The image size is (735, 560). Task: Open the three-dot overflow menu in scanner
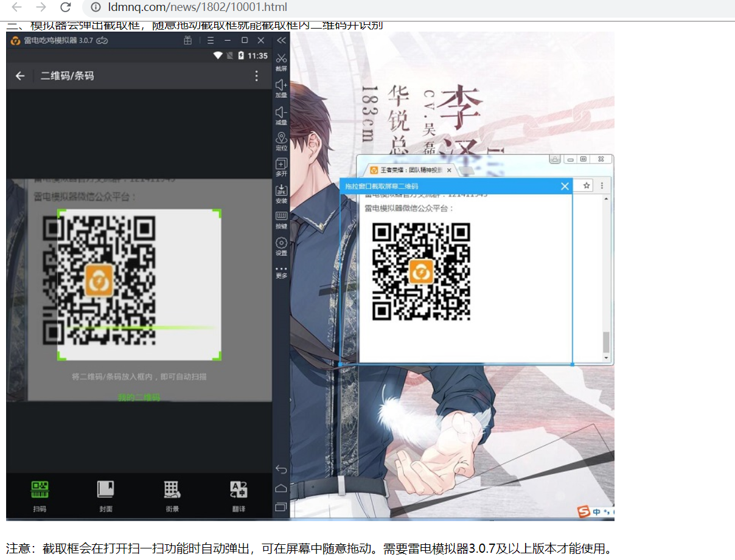click(x=256, y=76)
